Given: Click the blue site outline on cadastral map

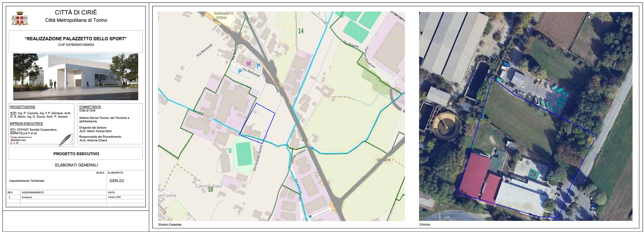Looking at the screenshot, I should click(257, 123).
